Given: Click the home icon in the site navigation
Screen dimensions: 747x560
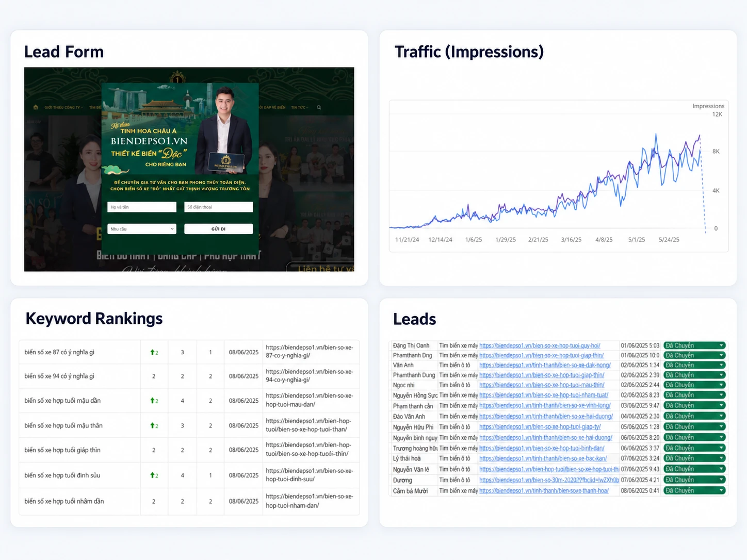Looking at the screenshot, I should coord(36,107).
